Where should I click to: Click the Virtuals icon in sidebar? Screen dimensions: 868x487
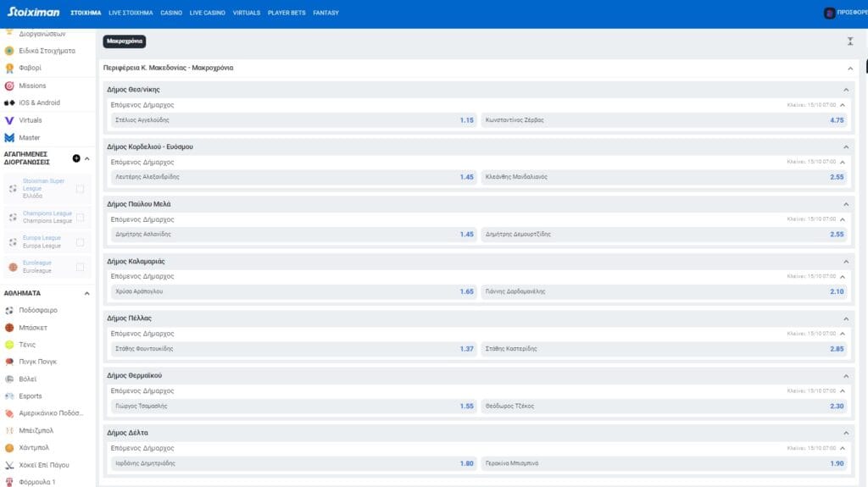point(9,120)
